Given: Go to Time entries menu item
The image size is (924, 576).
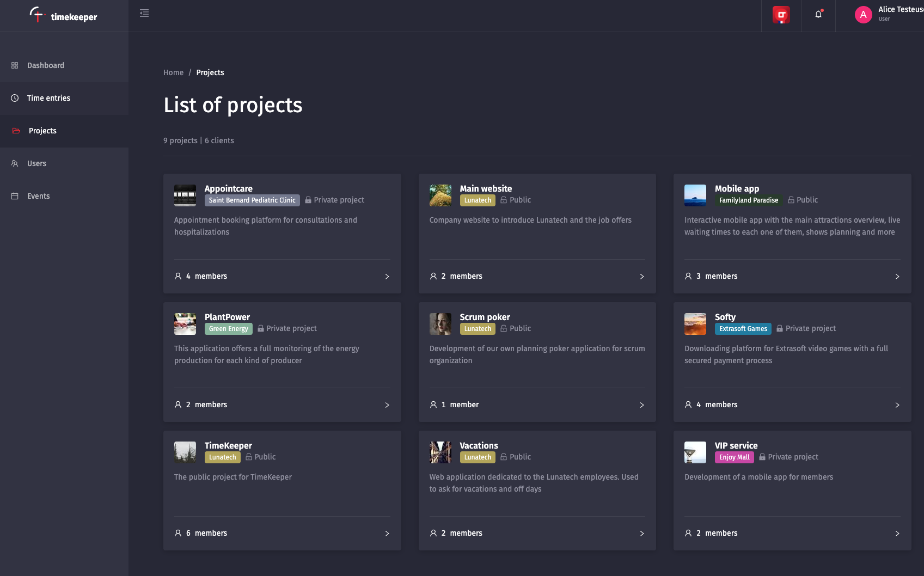Looking at the screenshot, I should click(64, 98).
